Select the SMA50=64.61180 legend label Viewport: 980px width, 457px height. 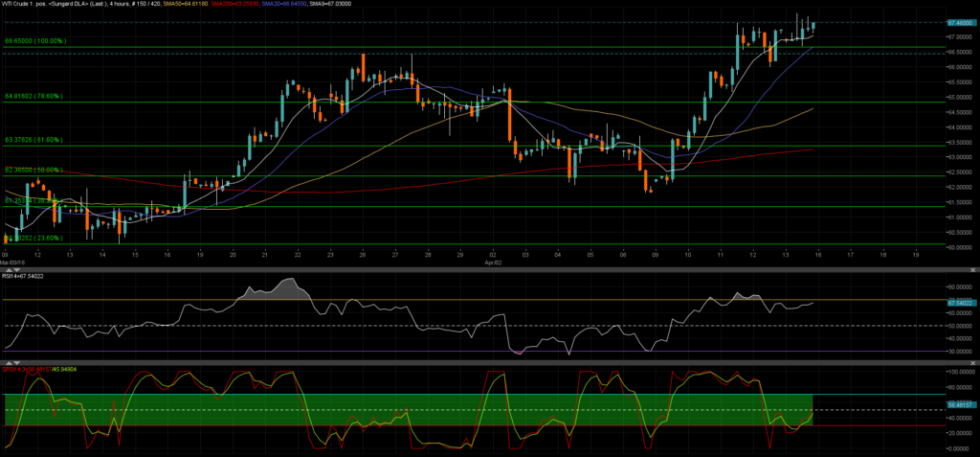[x=185, y=4]
